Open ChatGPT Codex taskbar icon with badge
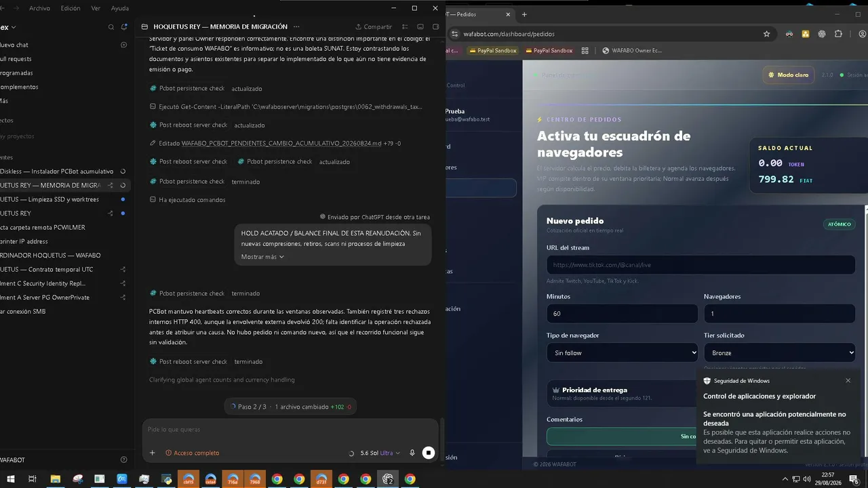 click(x=388, y=479)
